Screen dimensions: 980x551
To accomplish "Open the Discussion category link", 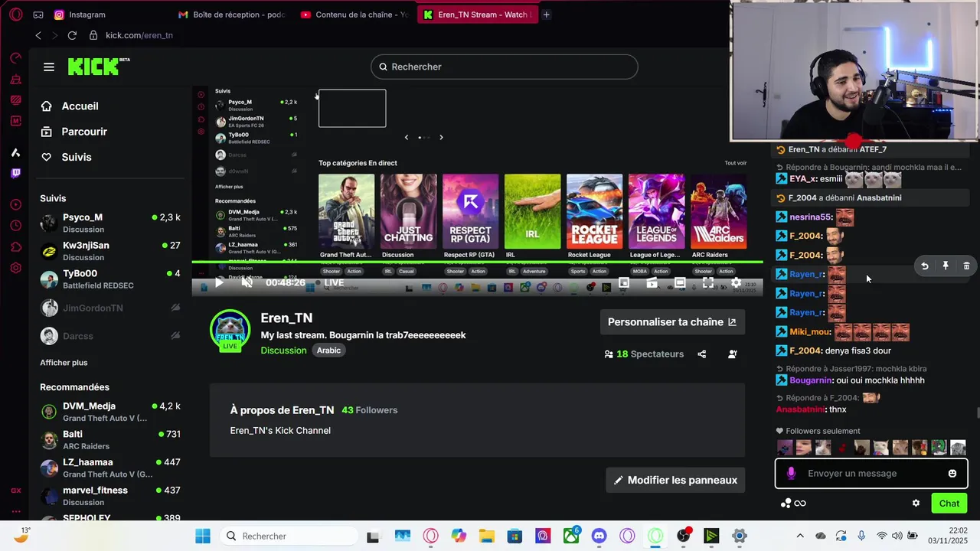I will click(283, 350).
